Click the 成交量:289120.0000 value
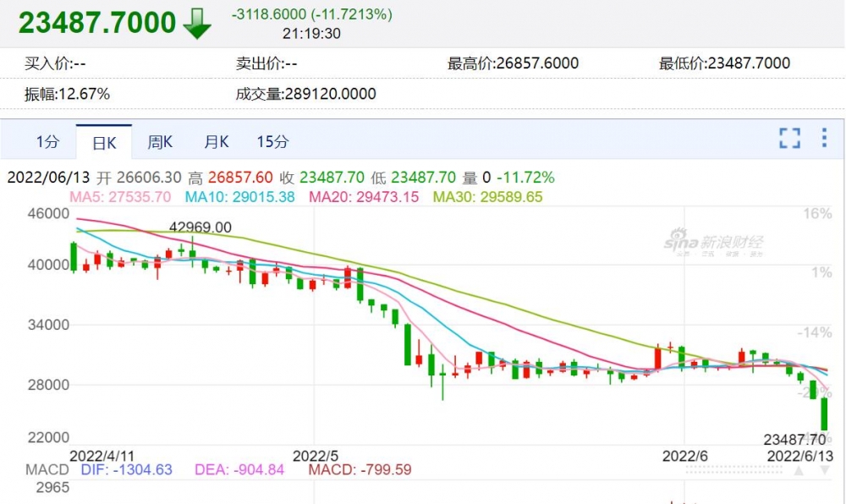The height and width of the screenshot is (504, 846). (306, 95)
